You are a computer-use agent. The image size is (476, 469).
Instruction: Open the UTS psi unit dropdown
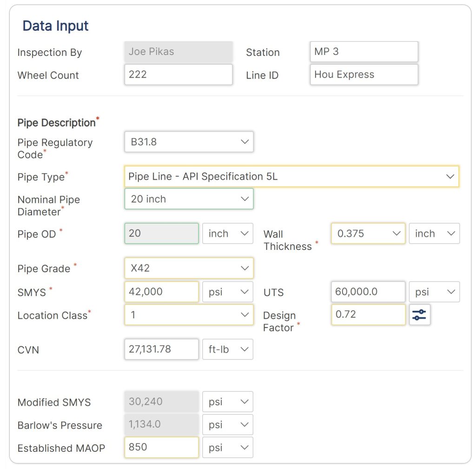point(434,292)
